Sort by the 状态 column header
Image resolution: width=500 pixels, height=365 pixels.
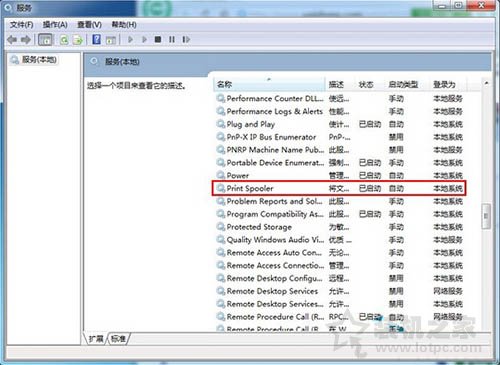click(369, 84)
